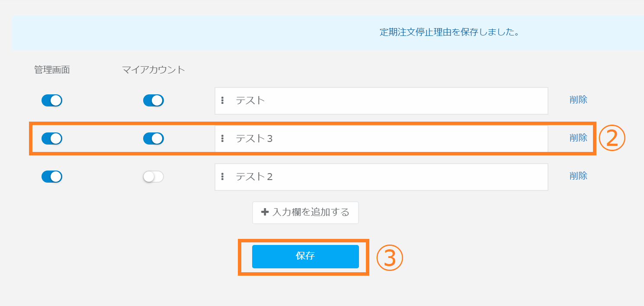Click the 定期注文停止理由を保存しました notification banner

449,33
